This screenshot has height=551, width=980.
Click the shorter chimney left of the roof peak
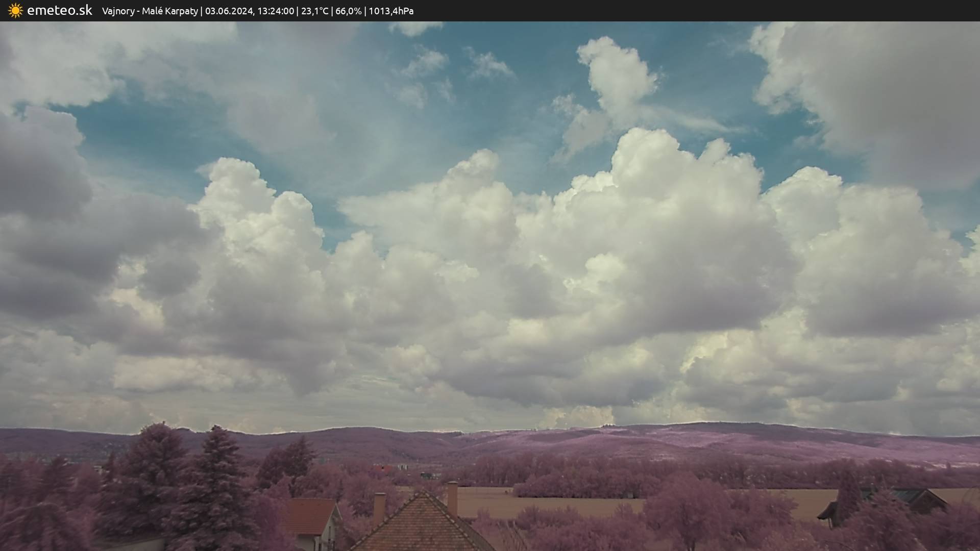(379, 508)
